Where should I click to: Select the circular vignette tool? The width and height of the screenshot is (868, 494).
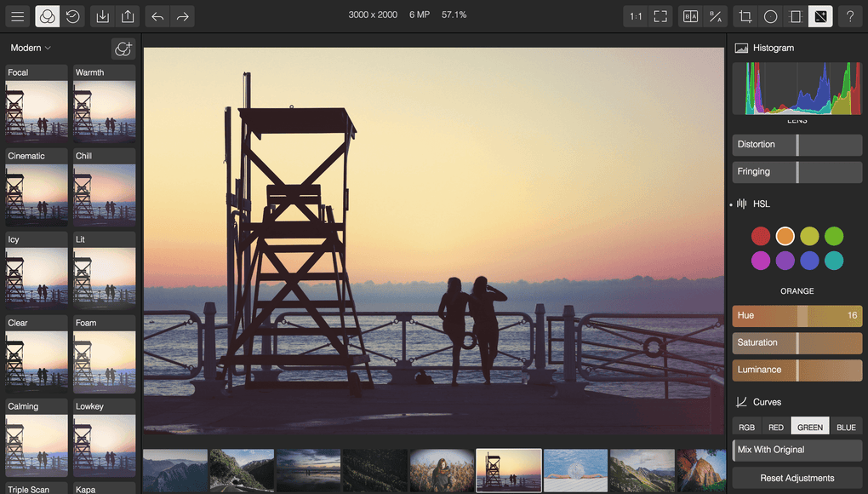point(770,16)
